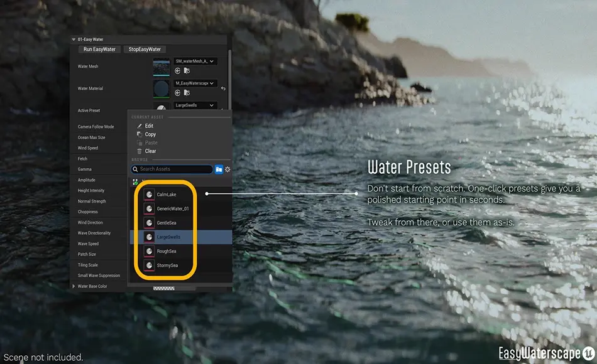The width and height of the screenshot is (597, 364).
Task: Click the Normal Strength label
Action: pyautogui.click(x=92, y=201)
